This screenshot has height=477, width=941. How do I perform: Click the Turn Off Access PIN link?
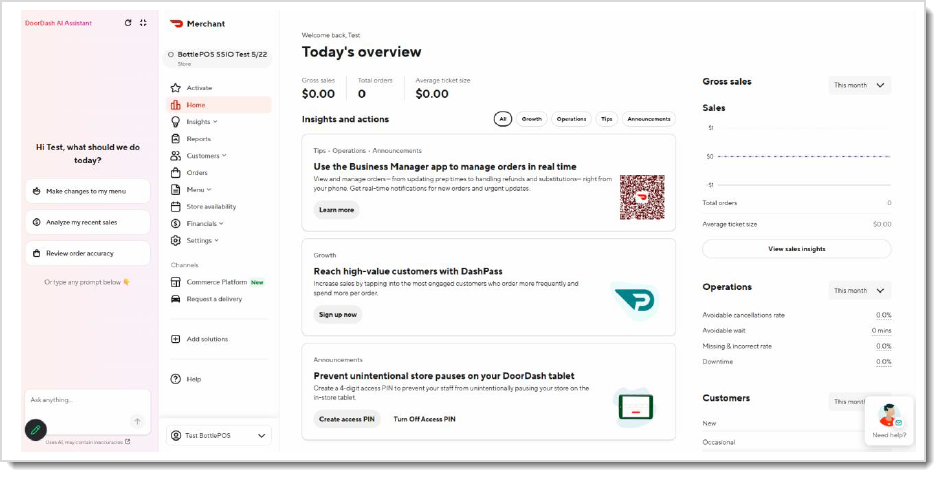[424, 419]
